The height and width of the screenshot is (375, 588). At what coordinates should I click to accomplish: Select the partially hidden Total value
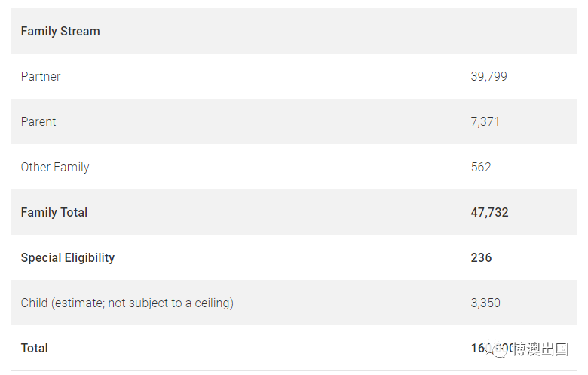click(x=492, y=349)
